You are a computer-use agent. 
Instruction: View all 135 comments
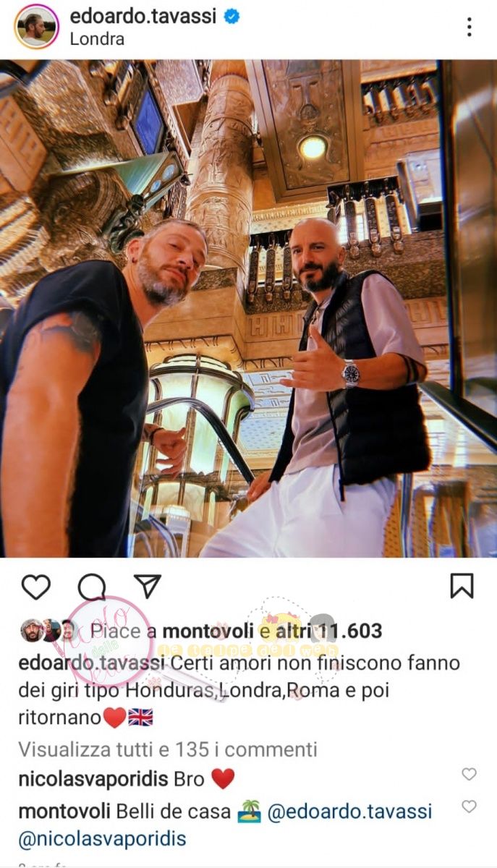168,749
